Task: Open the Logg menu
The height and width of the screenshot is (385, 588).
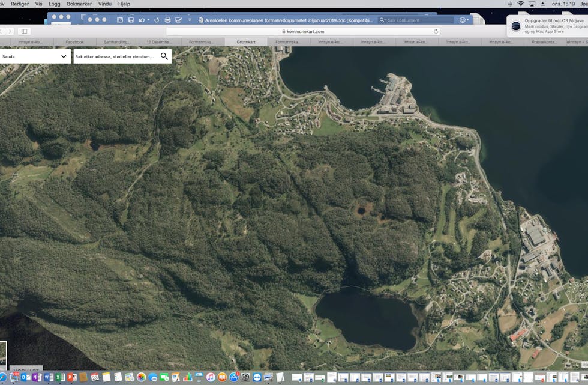Action: (x=55, y=4)
